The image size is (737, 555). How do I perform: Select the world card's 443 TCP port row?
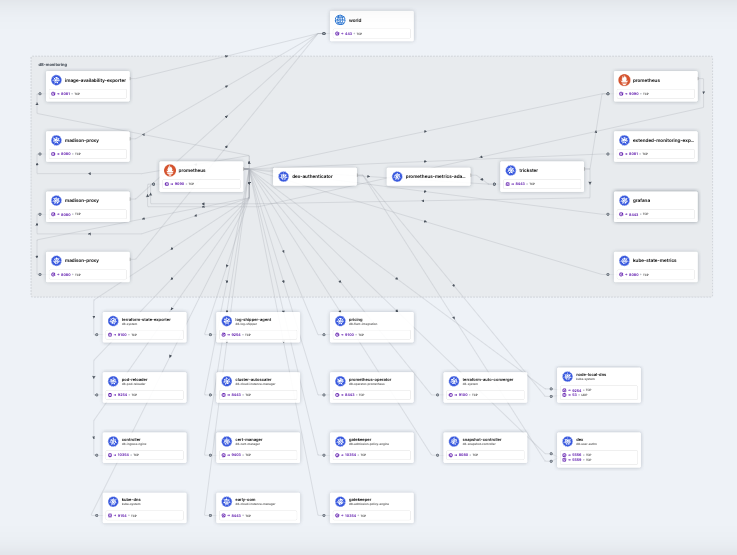(371, 34)
